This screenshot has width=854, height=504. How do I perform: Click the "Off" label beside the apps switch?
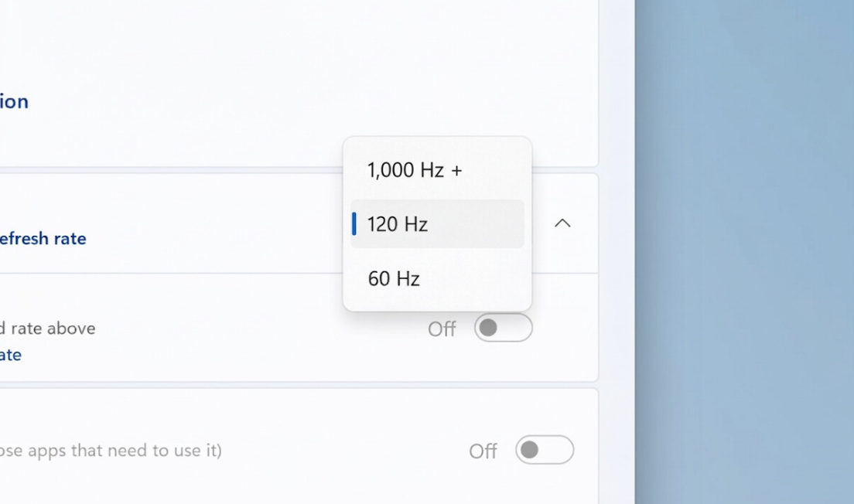click(483, 451)
